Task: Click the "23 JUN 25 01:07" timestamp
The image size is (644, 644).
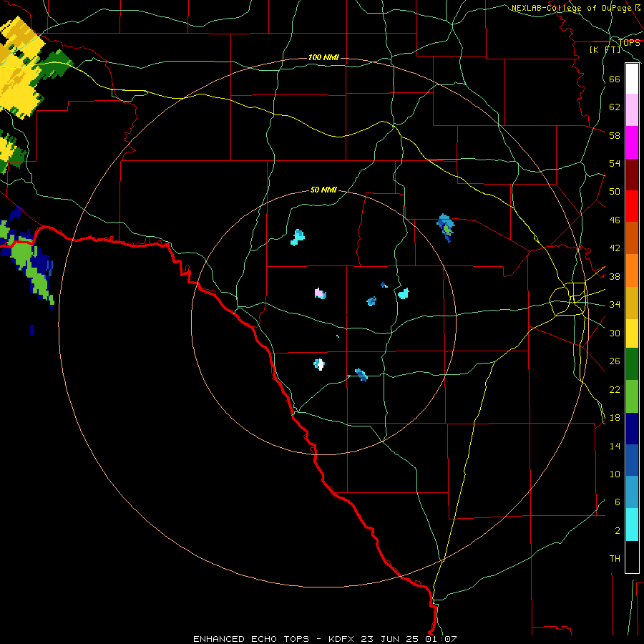Action: [409, 639]
